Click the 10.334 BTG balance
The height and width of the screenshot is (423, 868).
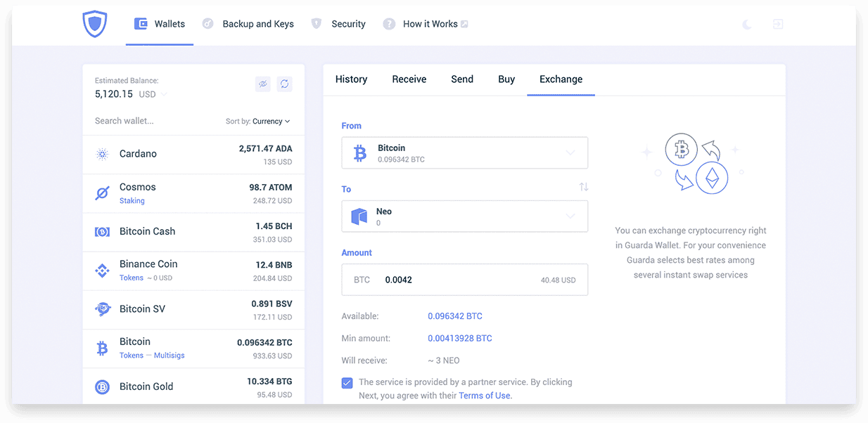269,382
